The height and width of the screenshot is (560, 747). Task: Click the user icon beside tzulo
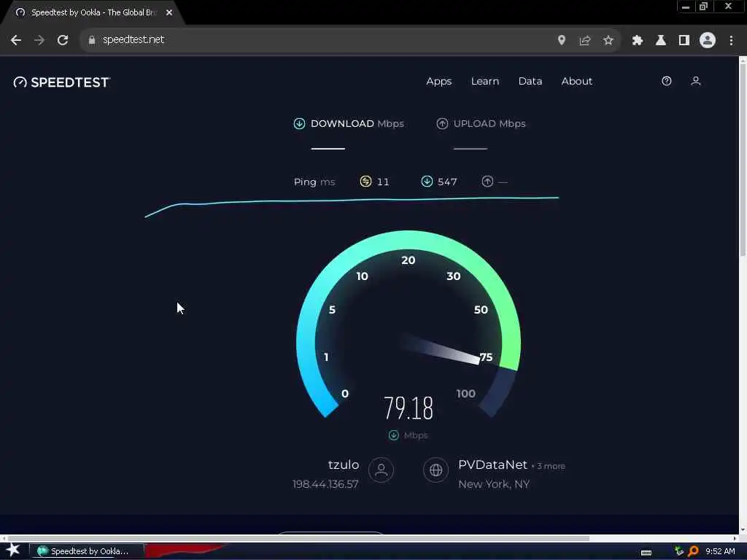pos(381,470)
